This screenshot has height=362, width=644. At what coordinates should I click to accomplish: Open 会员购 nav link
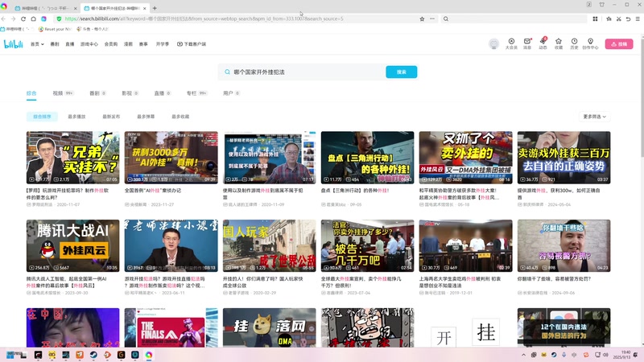pyautogui.click(x=111, y=44)
